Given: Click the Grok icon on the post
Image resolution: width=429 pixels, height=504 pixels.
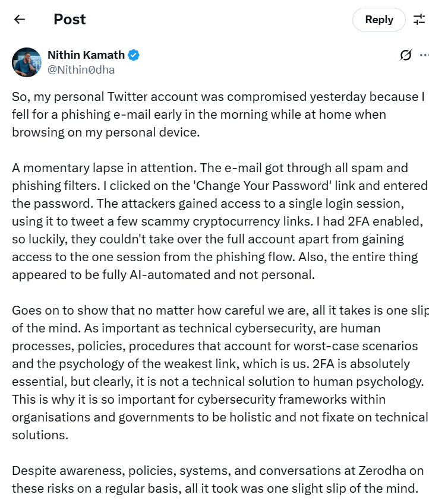Looking at the screenshot, I should (x=405, y=55).
